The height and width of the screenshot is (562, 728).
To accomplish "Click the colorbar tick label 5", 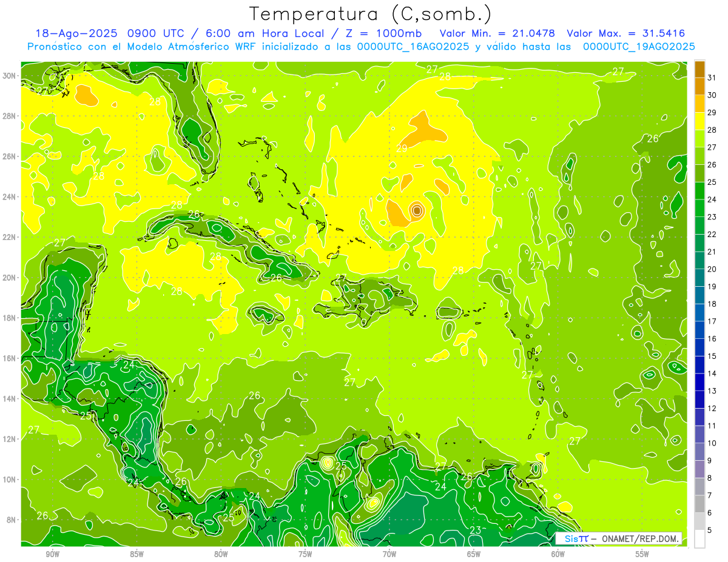I will tap(710, 530).
